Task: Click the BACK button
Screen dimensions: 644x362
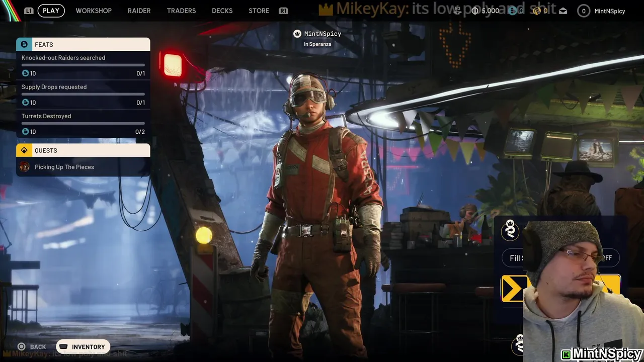Action: (32, 347)
